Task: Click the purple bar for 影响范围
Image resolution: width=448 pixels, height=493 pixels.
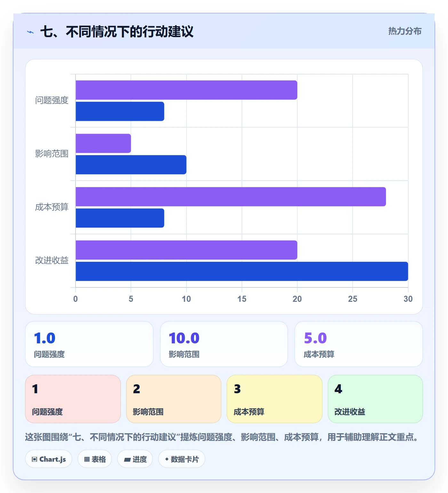Action: click(103, 144)
